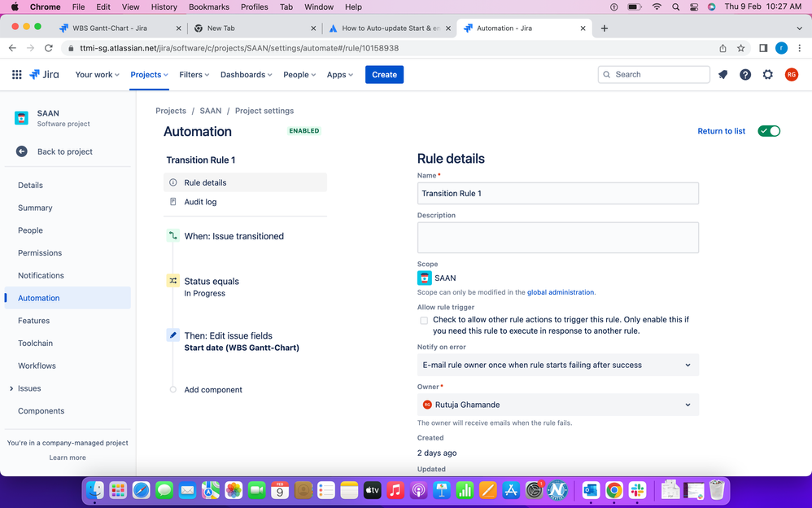Open the Apps dropdown menu
Screen dimensions: 812x508
coord(340,75)
